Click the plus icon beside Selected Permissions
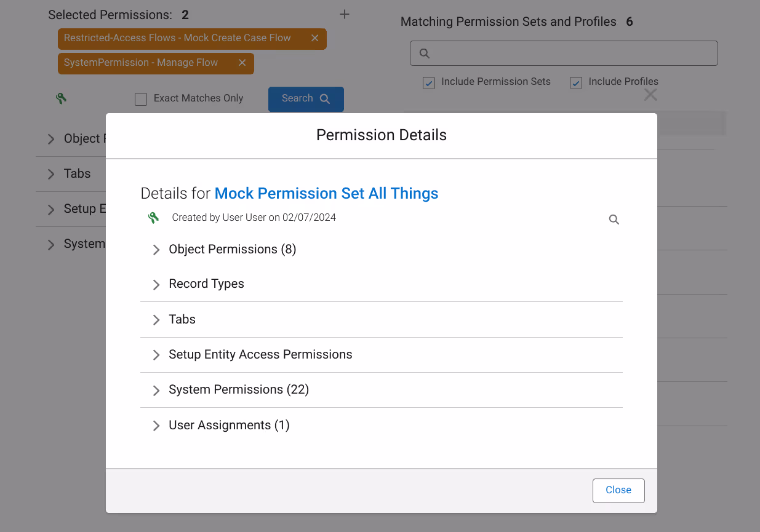760x532 pixels. (345, 14)
